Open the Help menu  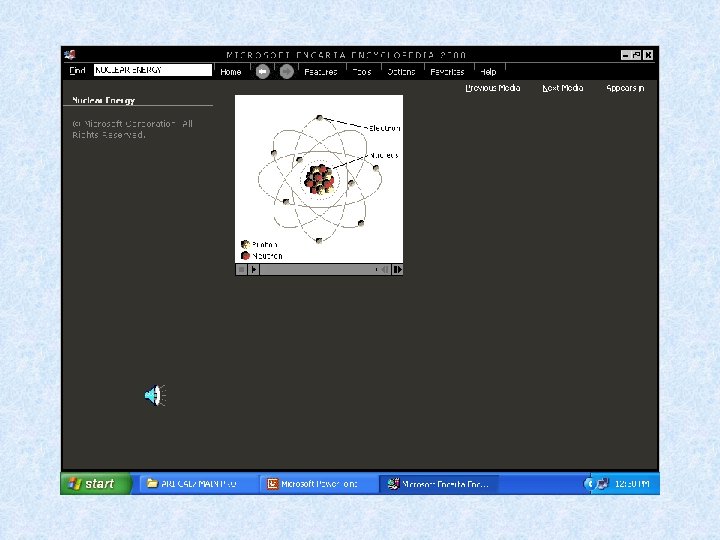click(488, 72)
